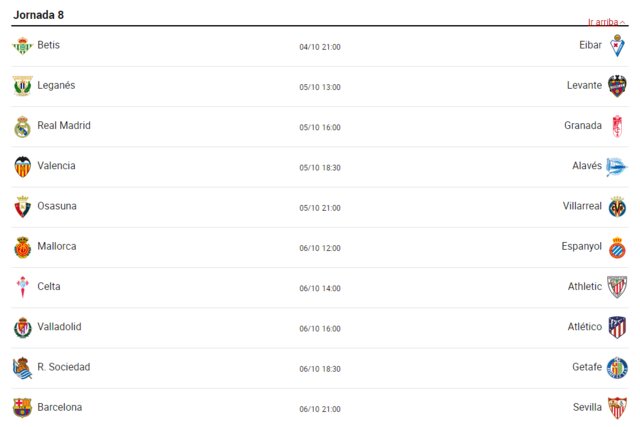Click the Getafe blue crest
Screen dimensions: 640x427
point(617,367)
